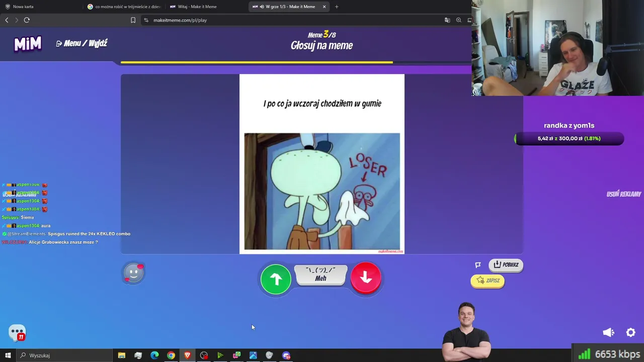Bookmark this page
Screen dimensions: 644x362
point(133,20)
